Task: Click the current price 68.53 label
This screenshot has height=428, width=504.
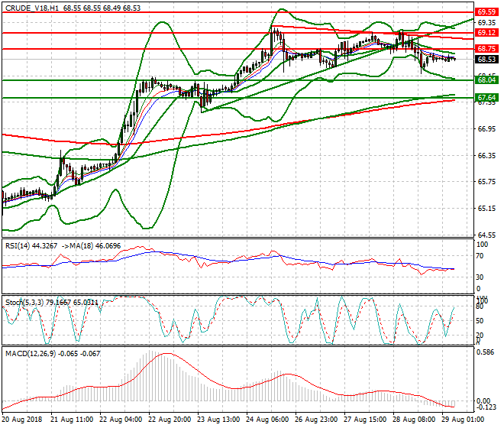Action: point(486,59)
